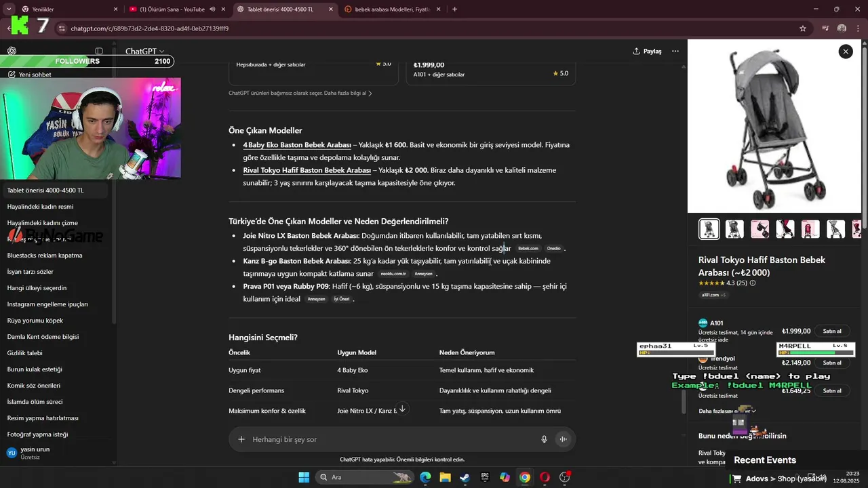Click the Omedio source chip
The width and height of the screenshot is (868, 488).
[x=554, y=249]
